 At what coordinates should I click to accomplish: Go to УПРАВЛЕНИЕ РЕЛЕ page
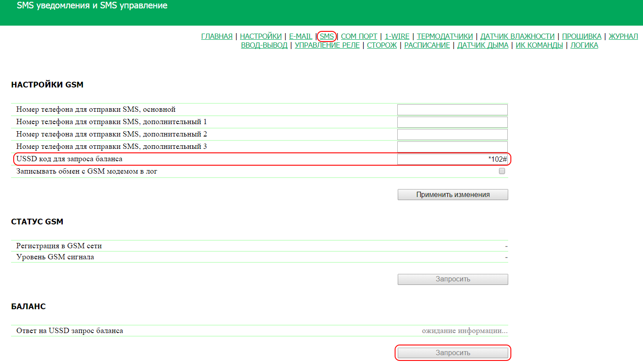click(x=327, y=45)
